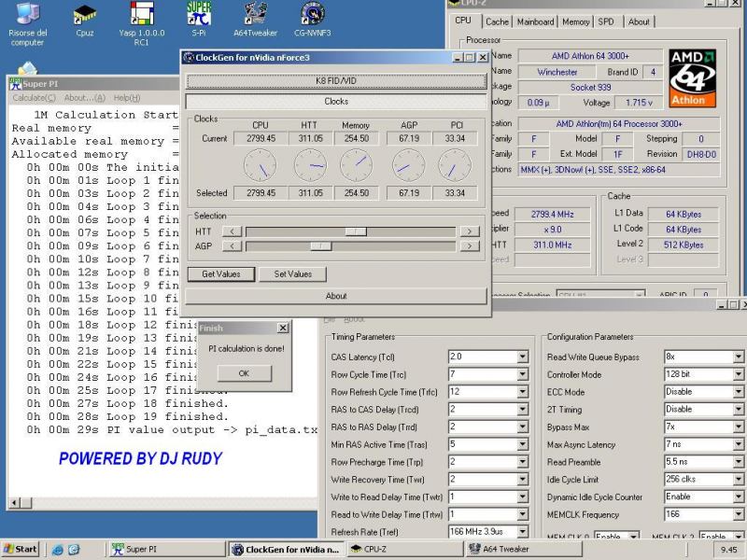Click the About button in ClockGen
Viewport: 747px width, 560px height.
pos(336,296)
